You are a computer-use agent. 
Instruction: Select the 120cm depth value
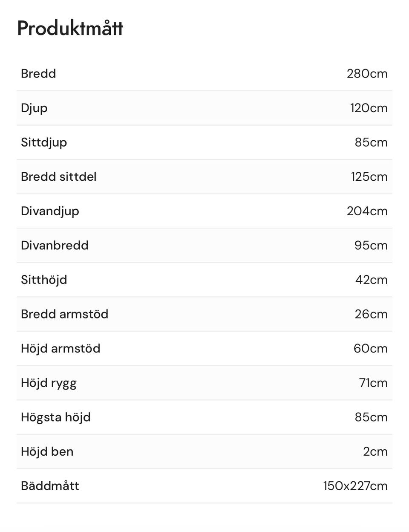coord(369,108)
